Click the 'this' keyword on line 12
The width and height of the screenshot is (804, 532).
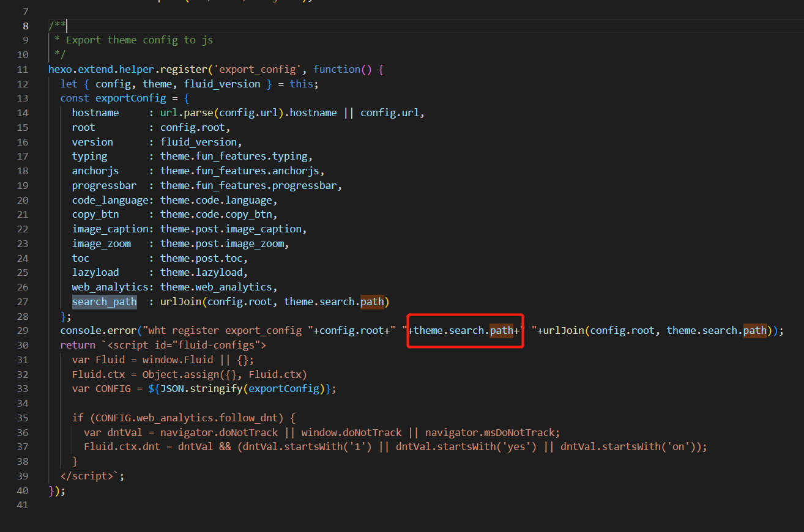302,84
